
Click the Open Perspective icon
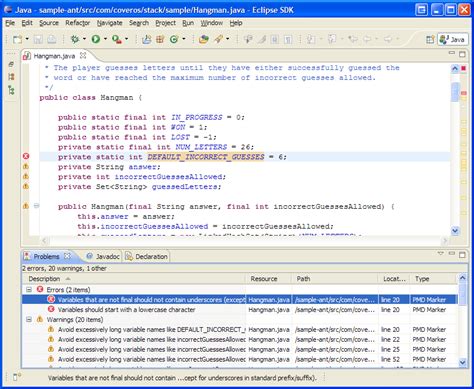pyautogui.click(x=430, y=40)
